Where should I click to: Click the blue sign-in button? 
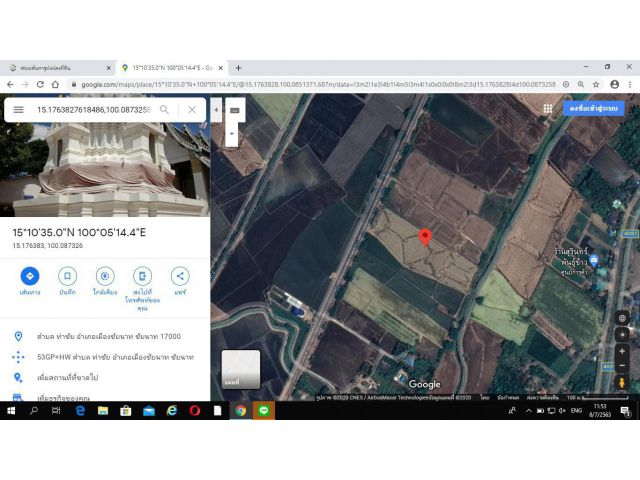pyautogui.click(x=593, y=109)
